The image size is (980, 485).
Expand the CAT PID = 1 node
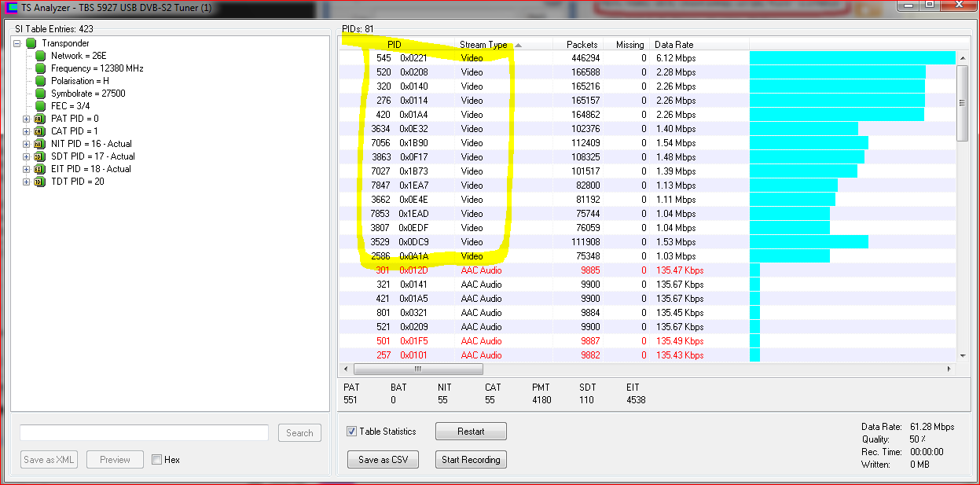(26, 131)
